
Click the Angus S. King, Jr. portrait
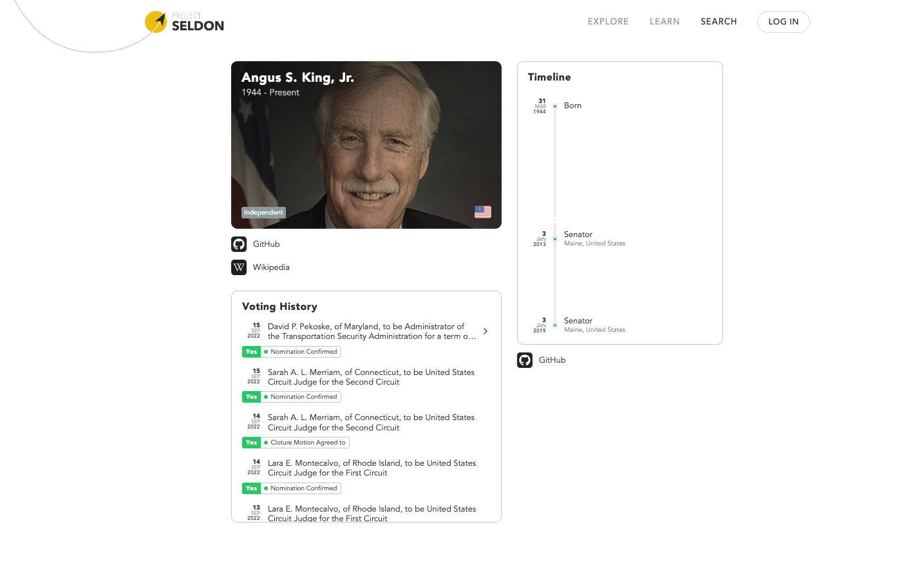[x=366, y=145]
